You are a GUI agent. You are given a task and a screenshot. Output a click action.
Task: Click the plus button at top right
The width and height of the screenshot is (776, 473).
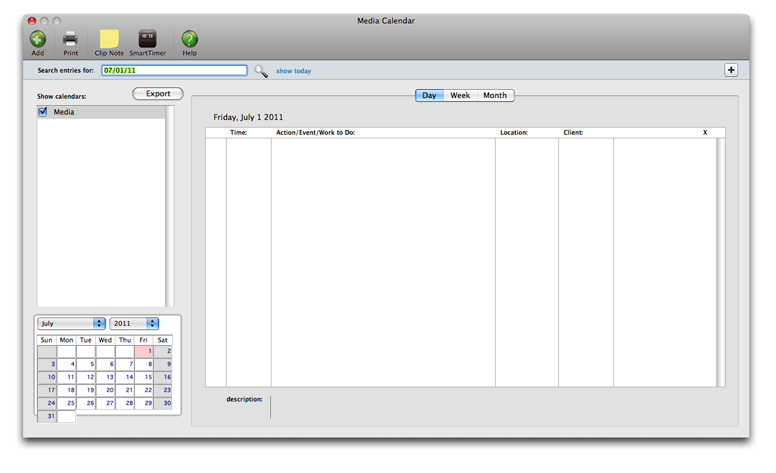731,70
